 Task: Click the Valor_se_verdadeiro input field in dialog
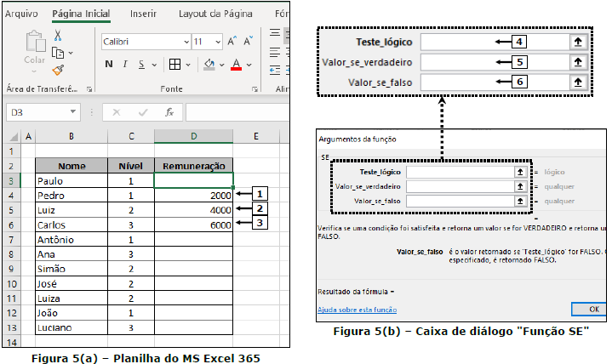pyautogui.click(x=460, y=186)
